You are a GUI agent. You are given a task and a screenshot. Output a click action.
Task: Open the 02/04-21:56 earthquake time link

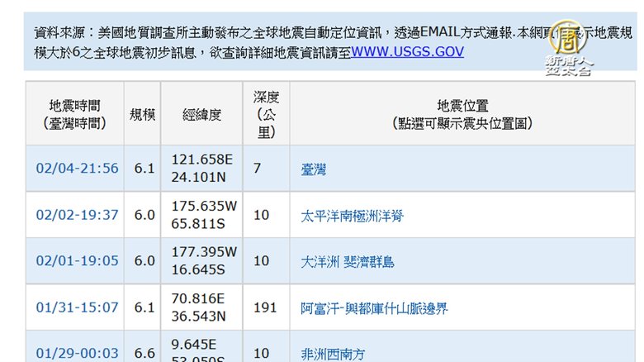pos(77,169)
